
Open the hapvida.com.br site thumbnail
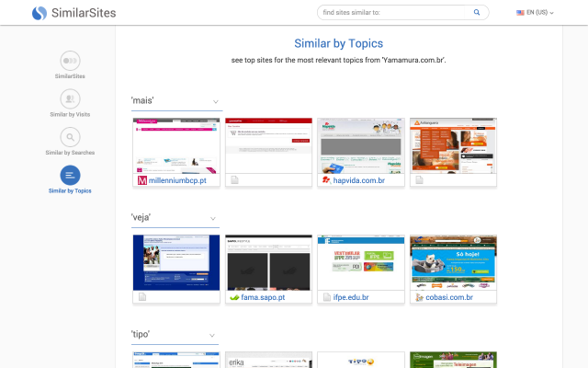[360, 145]
